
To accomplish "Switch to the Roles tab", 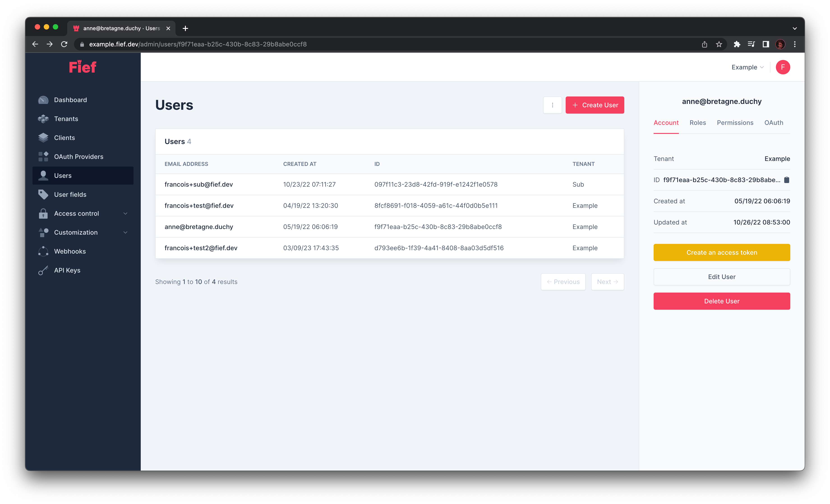I will tap(697, 123).
